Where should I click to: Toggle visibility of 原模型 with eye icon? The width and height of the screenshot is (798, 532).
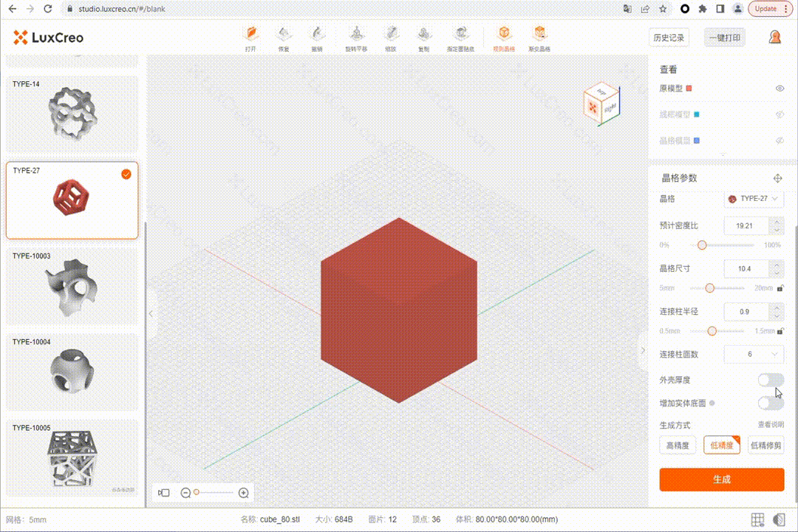tap(780, 89)
